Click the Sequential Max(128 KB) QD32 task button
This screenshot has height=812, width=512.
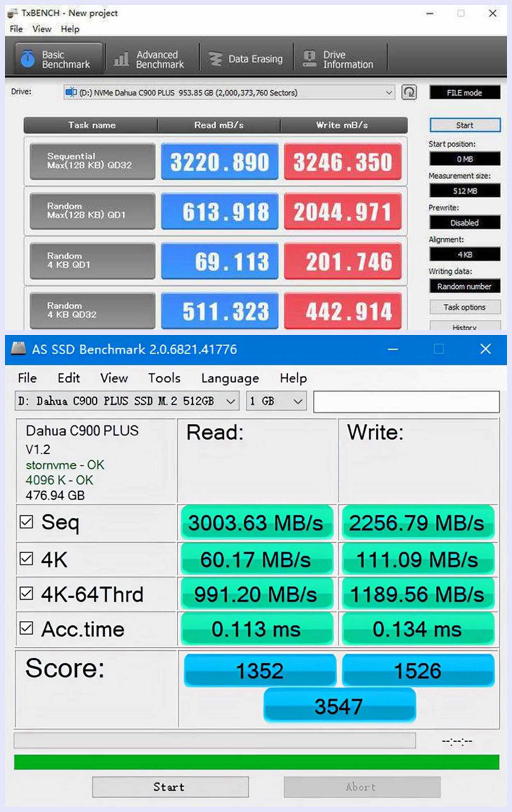[93, 161]
